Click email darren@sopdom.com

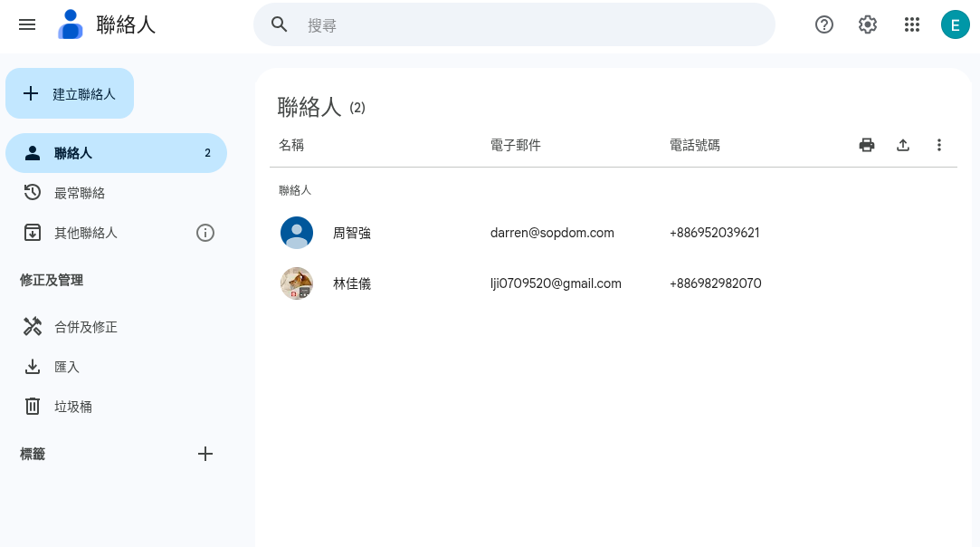pos(552,233)
